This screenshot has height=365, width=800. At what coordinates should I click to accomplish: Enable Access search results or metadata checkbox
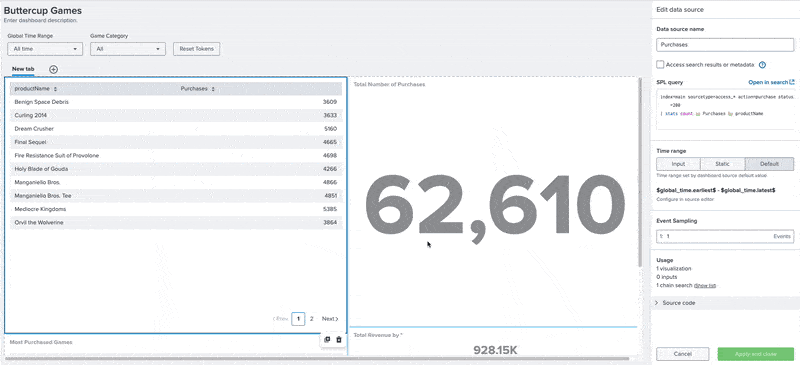[x=660, y=65]
